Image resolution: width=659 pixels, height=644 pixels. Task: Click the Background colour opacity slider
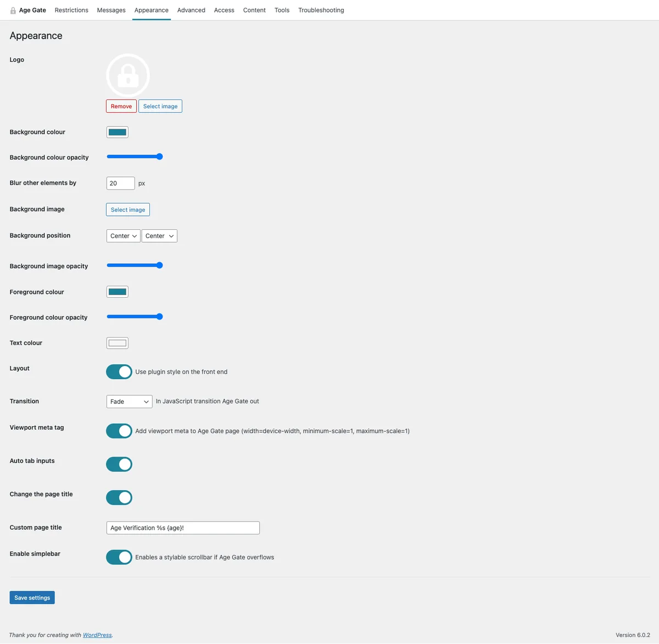click(x=135, y=157)
